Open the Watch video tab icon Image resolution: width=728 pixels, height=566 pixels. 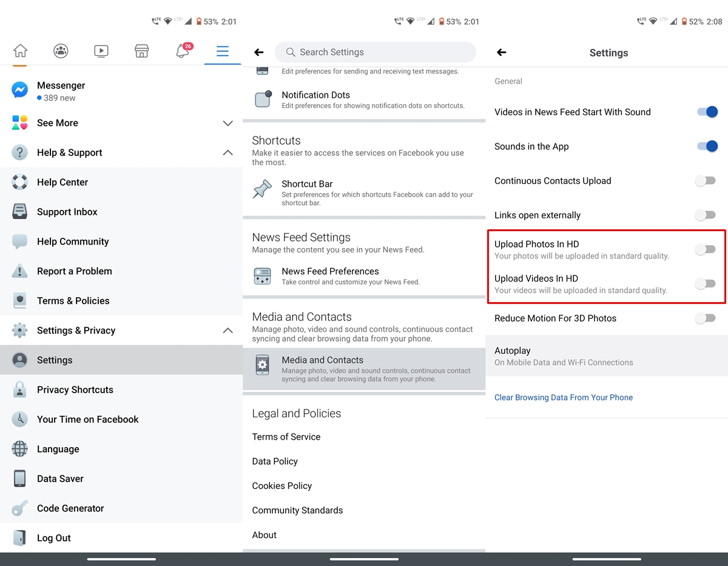click(x=101, y=51)
